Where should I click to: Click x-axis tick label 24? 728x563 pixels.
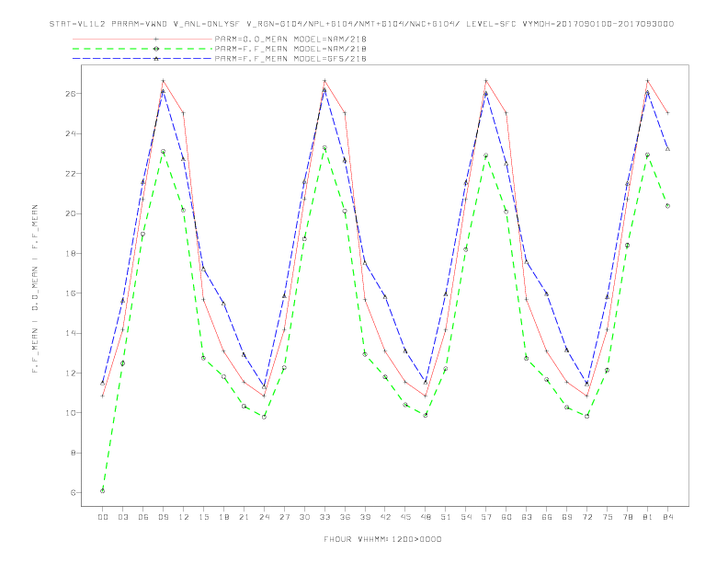(x=264, y=517)
